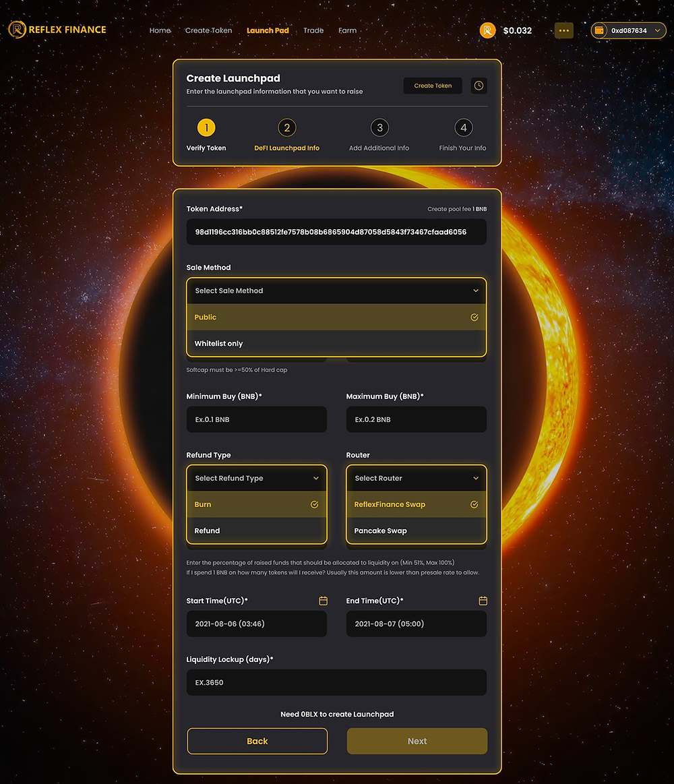
Task: Open Farm nav item
Action: pyautogui.click(x=348, y=30)
